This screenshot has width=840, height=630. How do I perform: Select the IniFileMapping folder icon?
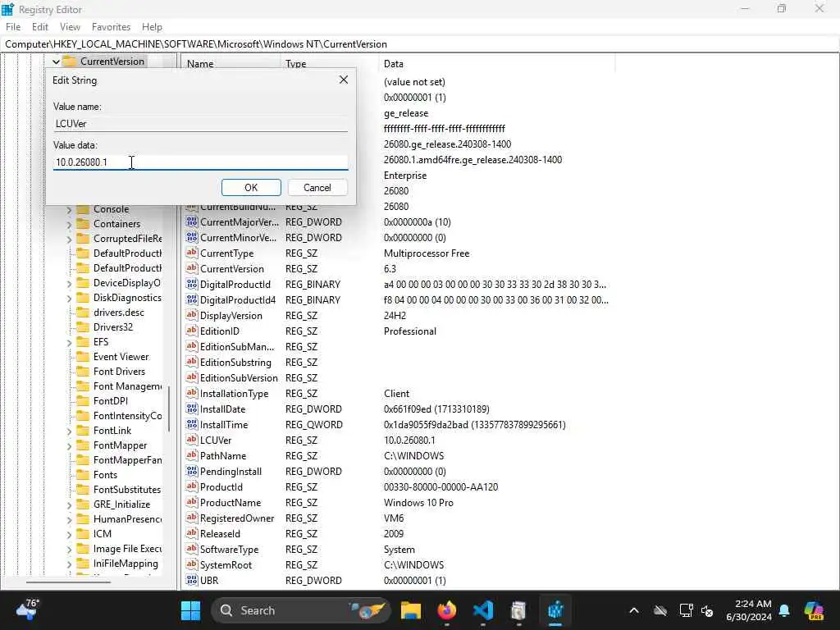point(83,563)
